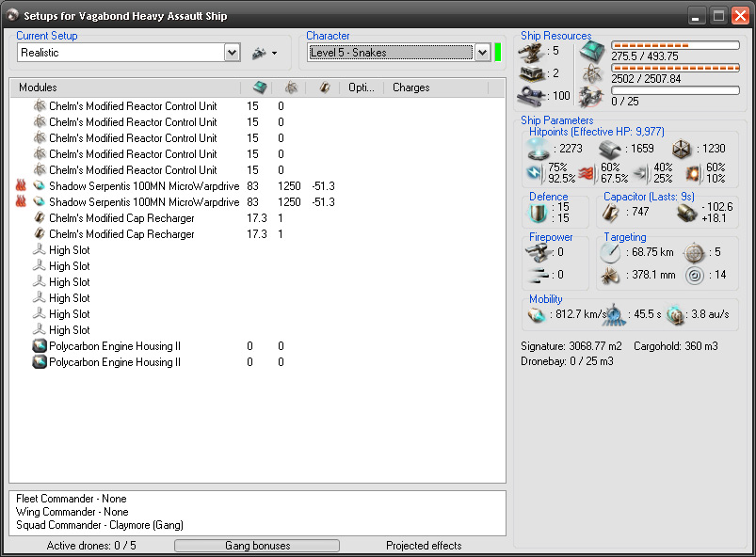Viewport: 756px width, 557px height.
Task: Click the launcher hardpoints icon in Ship Resources
Action: [532, 73]
